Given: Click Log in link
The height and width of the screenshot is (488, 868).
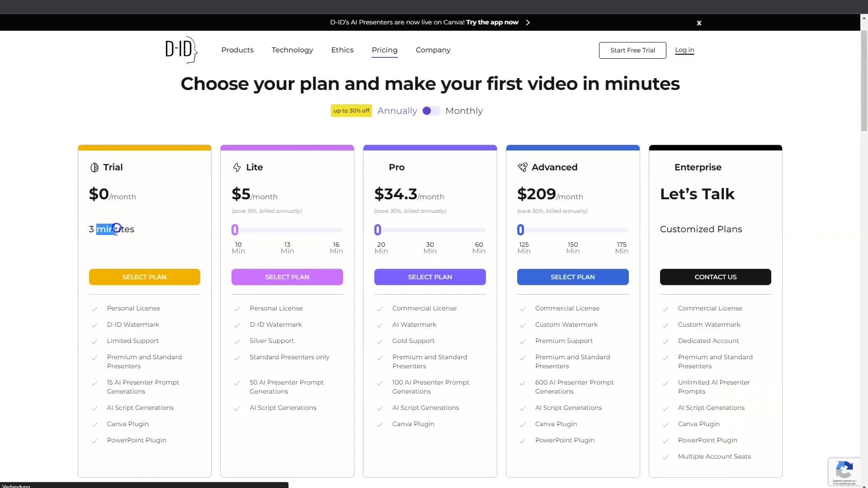Looking at the screenshot, I should tap(684, 50).
